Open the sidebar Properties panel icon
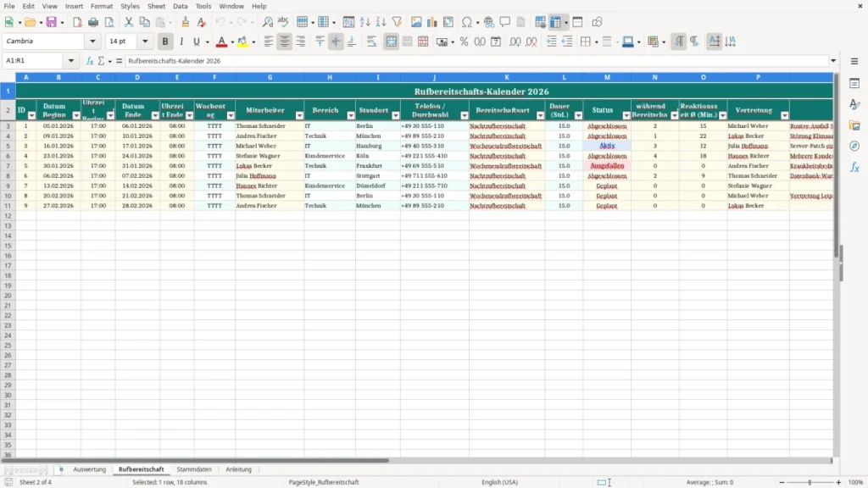The height and width of the screenshot is (488, 868). pyautogui.click(x=854, y=84)
